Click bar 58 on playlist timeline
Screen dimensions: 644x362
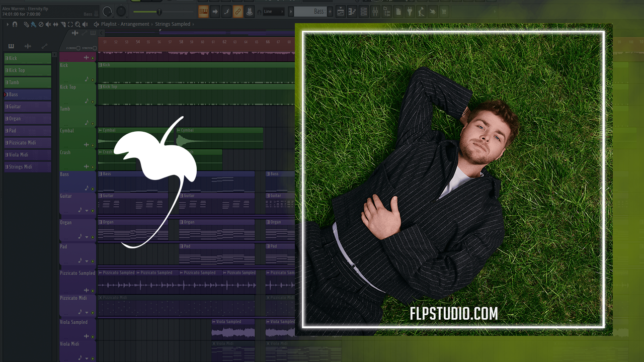(x=181, y=42)
